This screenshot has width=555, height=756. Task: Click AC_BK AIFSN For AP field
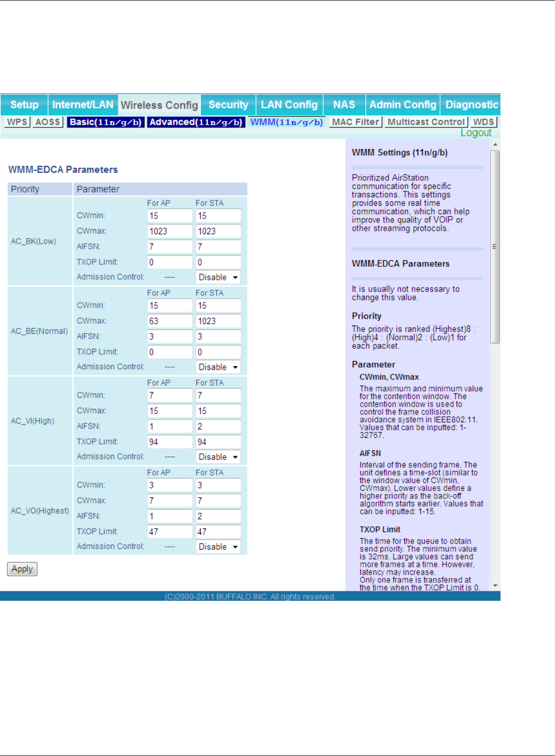point(170,246)
